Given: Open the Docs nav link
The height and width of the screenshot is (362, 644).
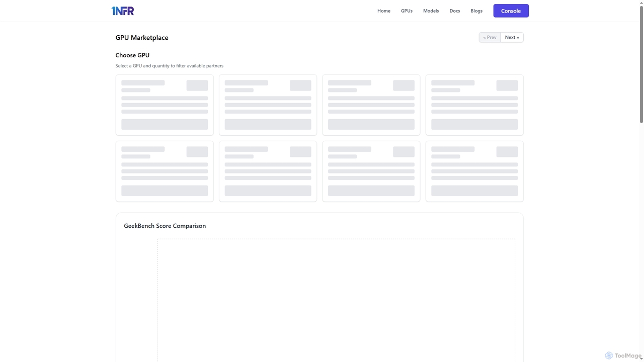Looking at the screenshot, I should tap(455, 11).
